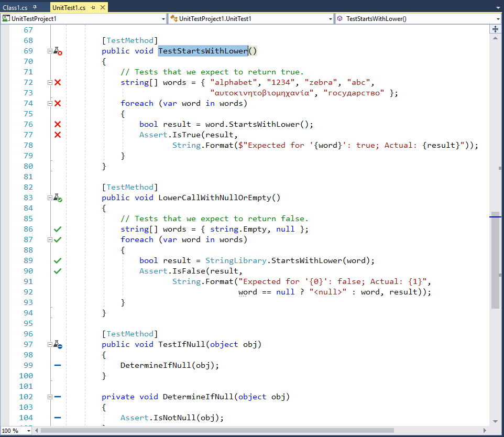
Task: Click the TestMethod attribute on line 96
Action: pyautogui.click(x=130, y=334)
